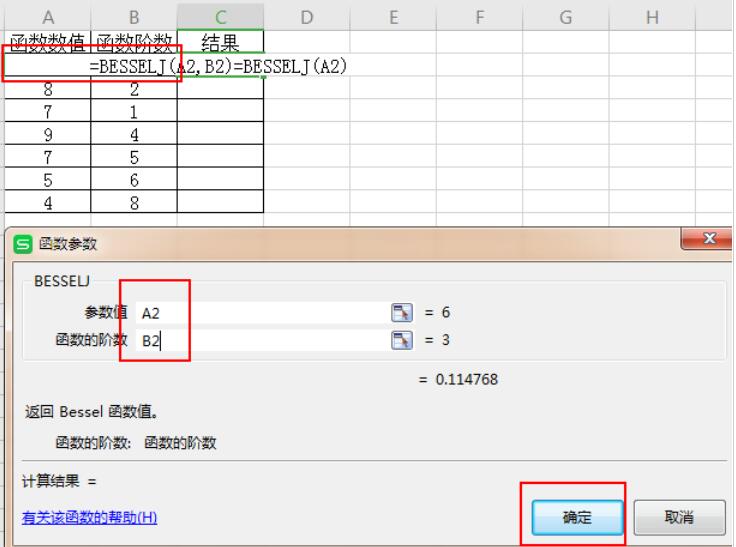Select cell in column A with value 4
Image resolution: width=736 pixels, height=547 pixels.
(x=47, y=202)
